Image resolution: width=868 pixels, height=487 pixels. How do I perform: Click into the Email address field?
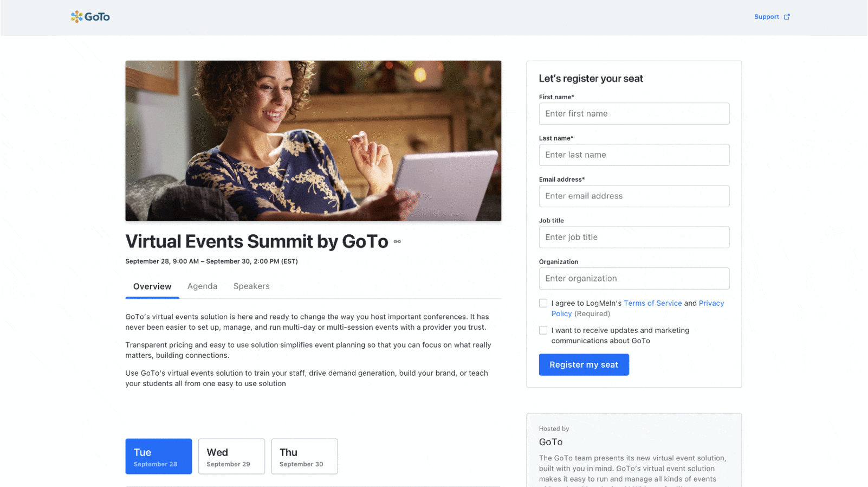click(x=634, y=196)
